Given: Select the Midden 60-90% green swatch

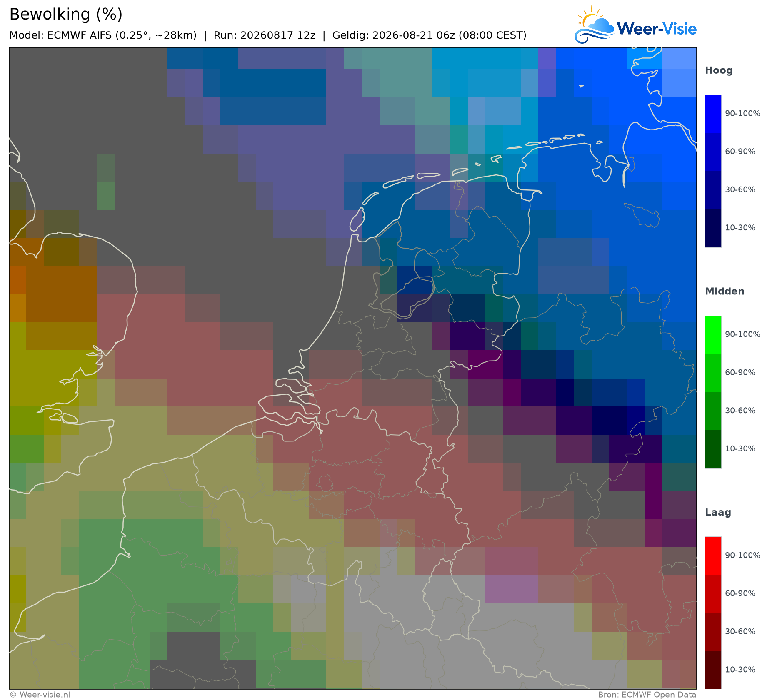Looking at the screenshot, I should click(713, 373).
